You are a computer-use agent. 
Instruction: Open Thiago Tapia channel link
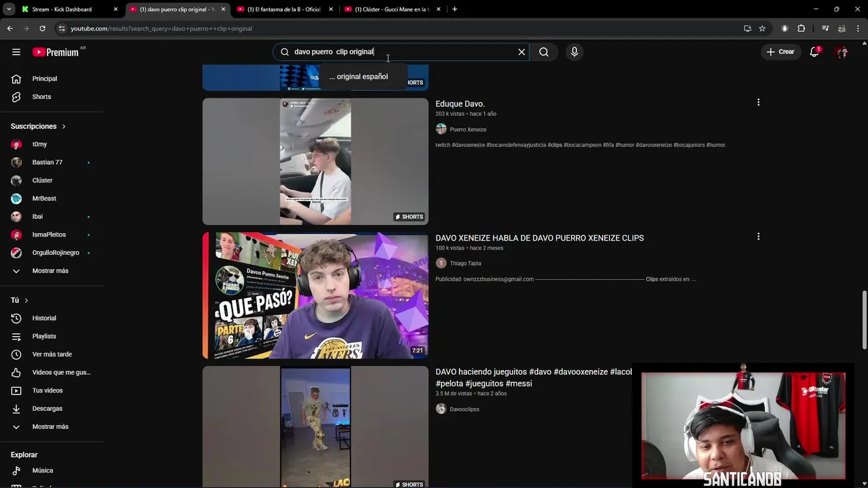click(x=465, y=264)
